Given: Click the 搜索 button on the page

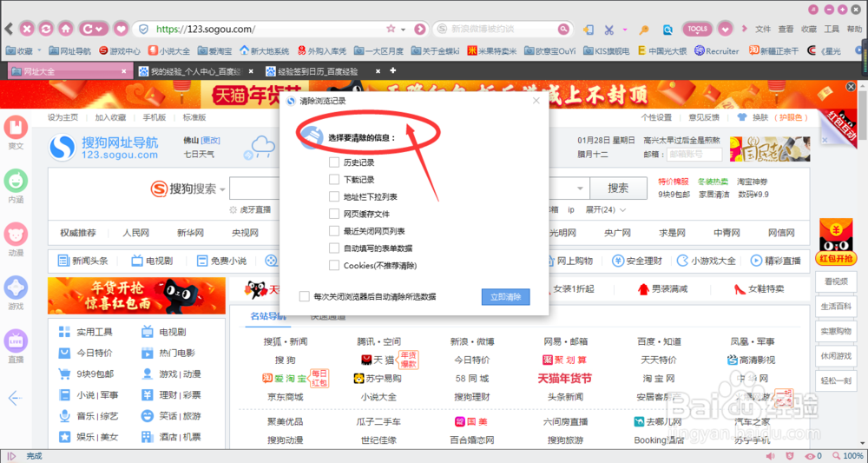Looking at the screenshot, I should 618,189.
